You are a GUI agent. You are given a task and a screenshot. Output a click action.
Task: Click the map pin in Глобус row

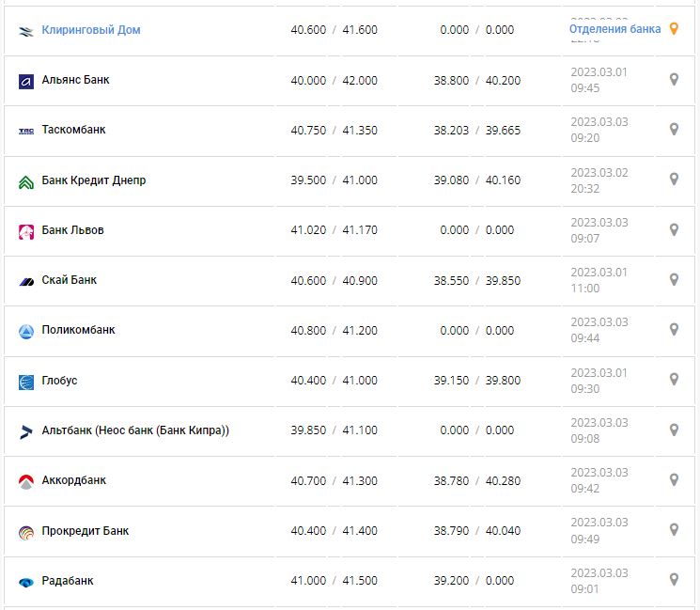673,380
